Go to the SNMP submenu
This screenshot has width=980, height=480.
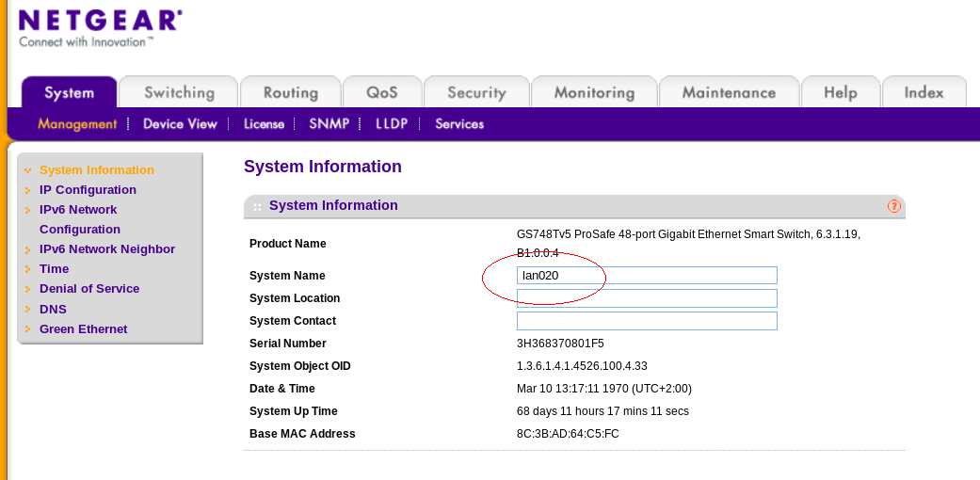coord(329,123)
